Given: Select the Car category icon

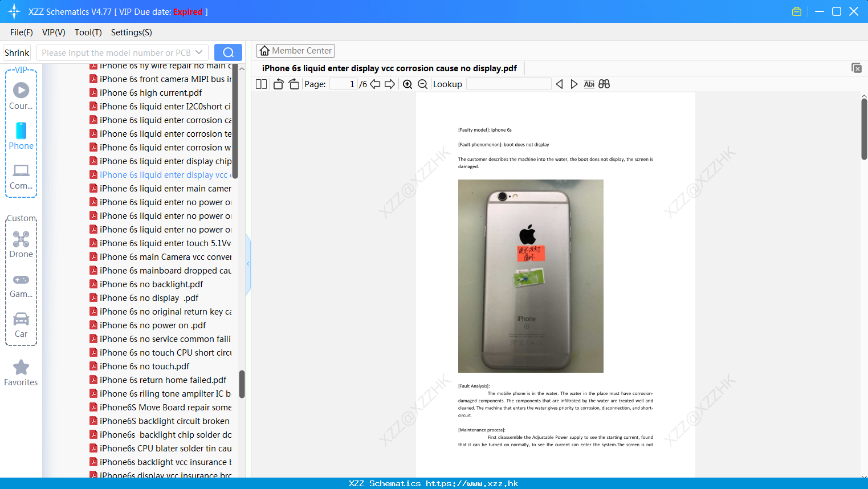Looking at the screenshot, I should [x=21, y=325].
